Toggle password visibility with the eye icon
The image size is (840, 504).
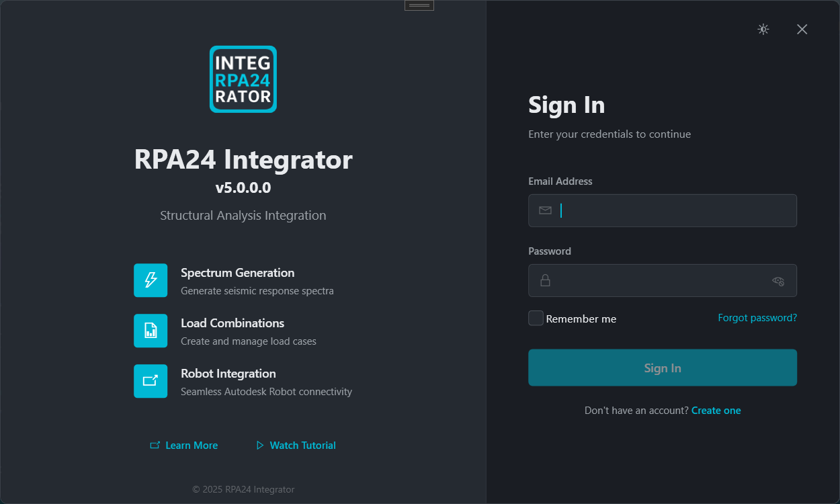(x=778, y=280)
